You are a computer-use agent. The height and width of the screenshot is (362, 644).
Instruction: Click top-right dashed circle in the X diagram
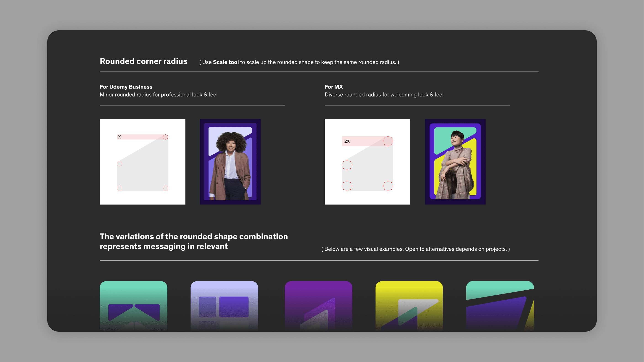(x=166, y=137)
